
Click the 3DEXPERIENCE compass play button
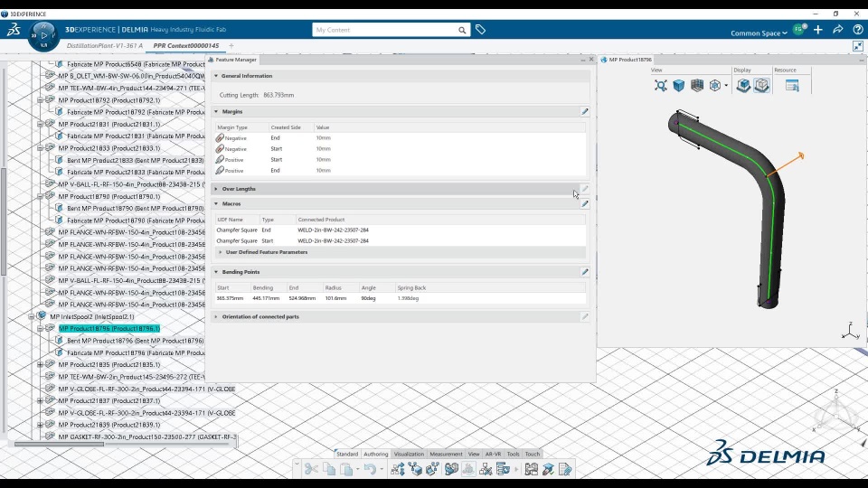point(43,35)
